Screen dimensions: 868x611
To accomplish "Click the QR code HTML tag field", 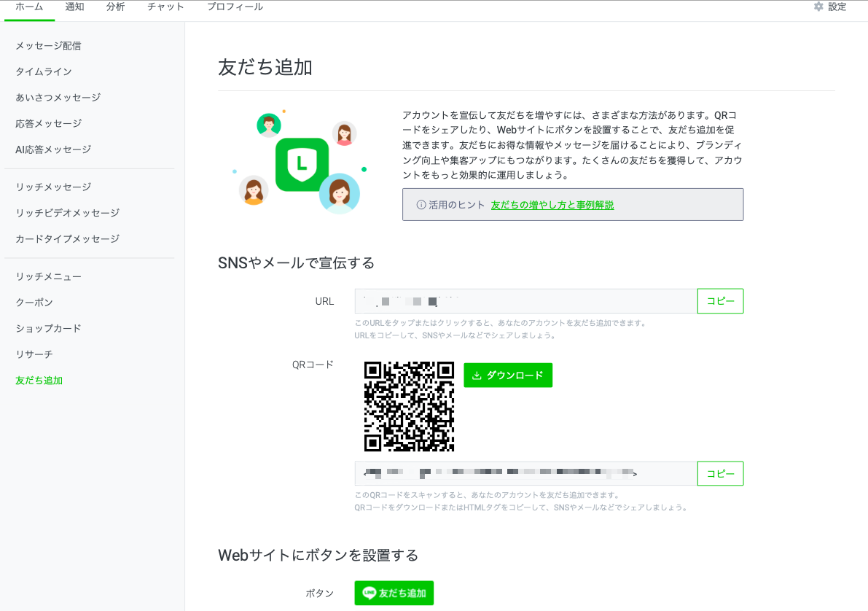I will click(x=526, y=474).
